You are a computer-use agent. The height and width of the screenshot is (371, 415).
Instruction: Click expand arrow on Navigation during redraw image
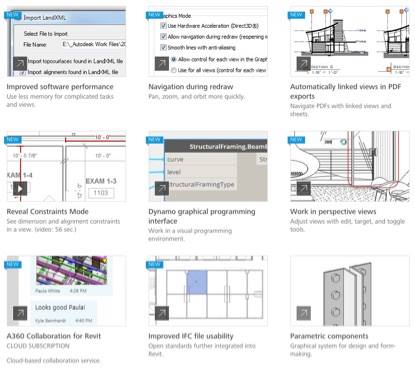[162, 63]
